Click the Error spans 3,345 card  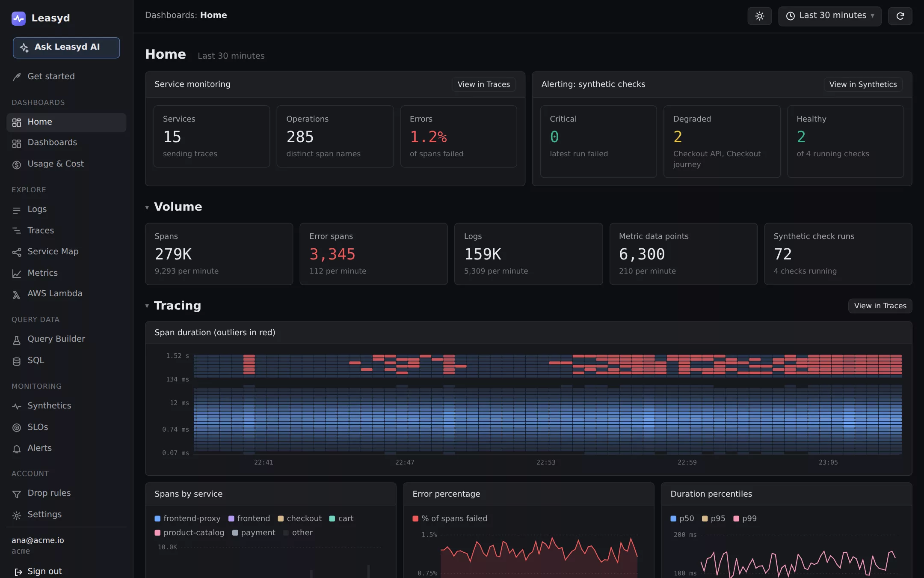click(373, 254)
